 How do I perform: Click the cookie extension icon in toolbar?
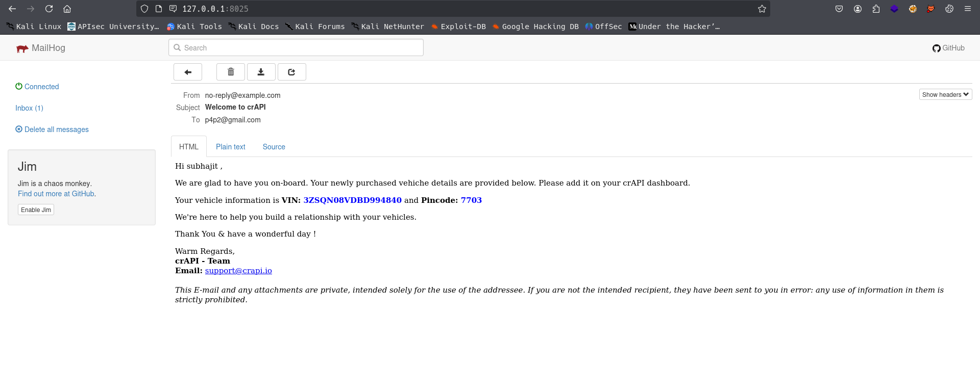[x=949, y=9]
